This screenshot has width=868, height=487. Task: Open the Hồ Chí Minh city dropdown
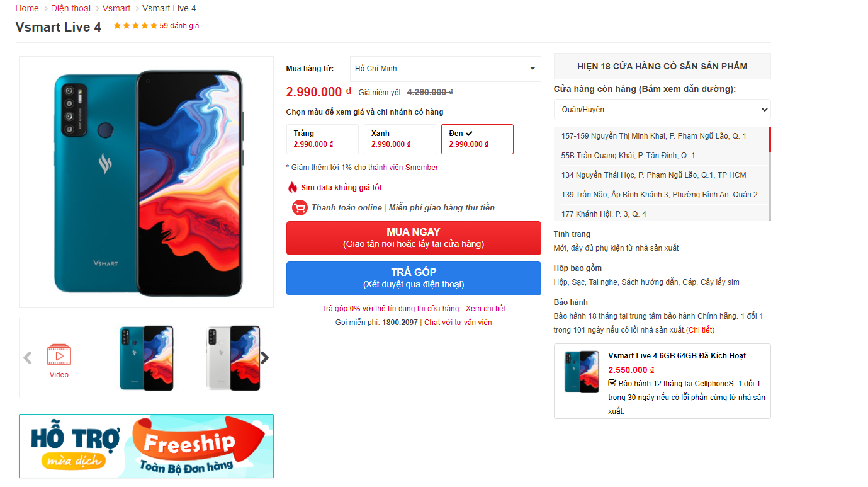(446, 69)
